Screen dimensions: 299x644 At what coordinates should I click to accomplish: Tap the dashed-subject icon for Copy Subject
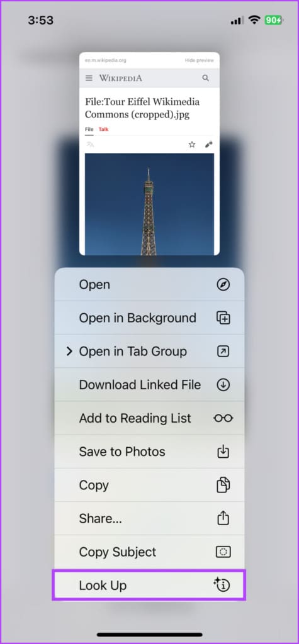click(223, 552)
